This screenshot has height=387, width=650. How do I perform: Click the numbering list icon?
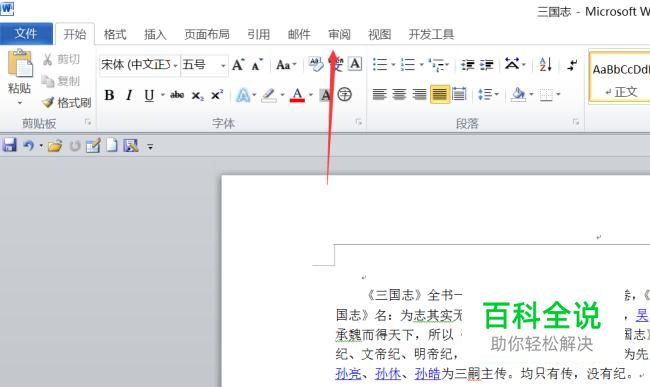407,65
